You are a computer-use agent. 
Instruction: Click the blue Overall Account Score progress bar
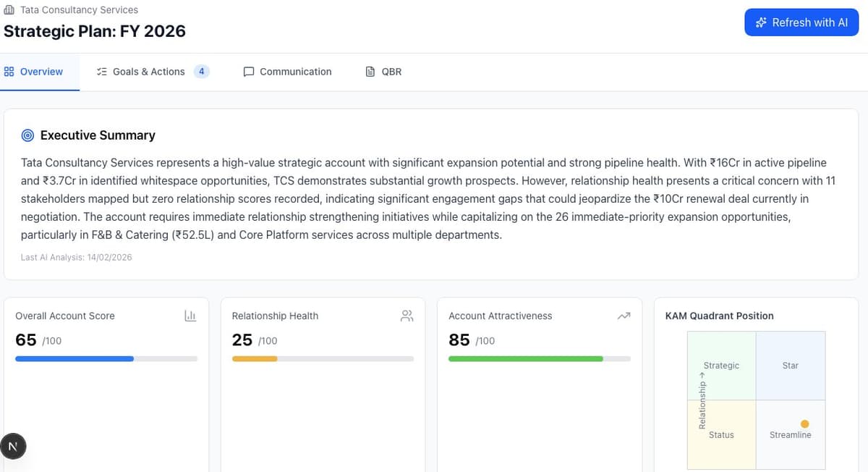pyautogui.click(x=75, y=358)
